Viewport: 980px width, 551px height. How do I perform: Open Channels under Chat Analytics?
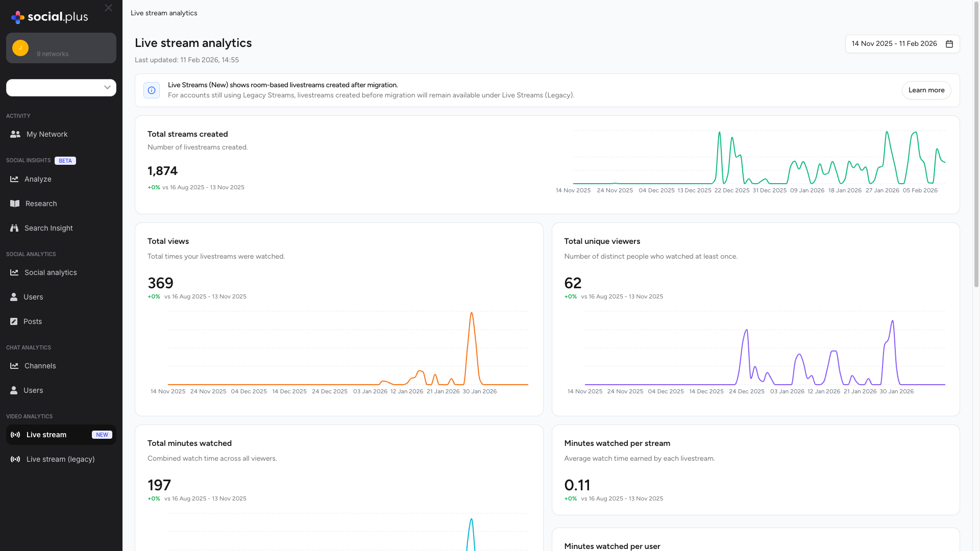(x=40, y=366)
